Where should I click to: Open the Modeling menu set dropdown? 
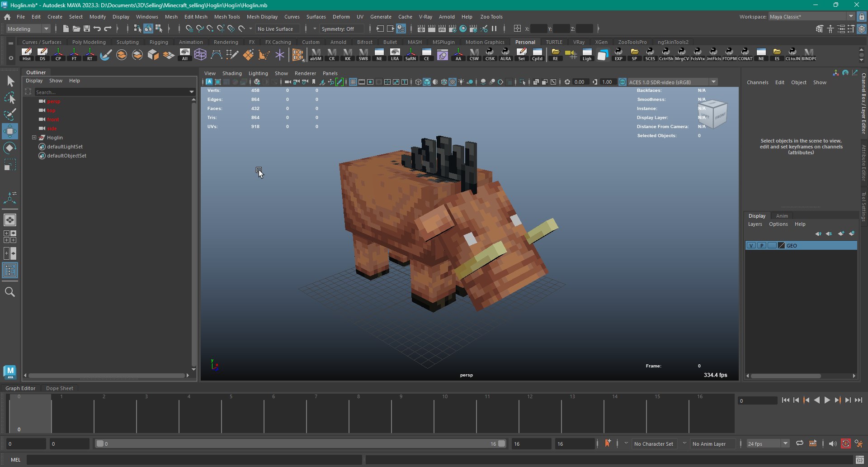point(28,29)
